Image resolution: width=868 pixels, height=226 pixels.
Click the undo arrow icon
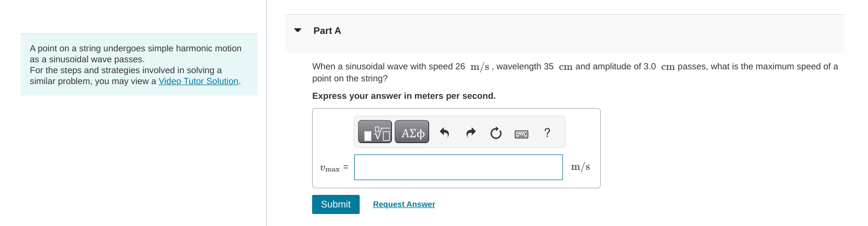[444, 133]
